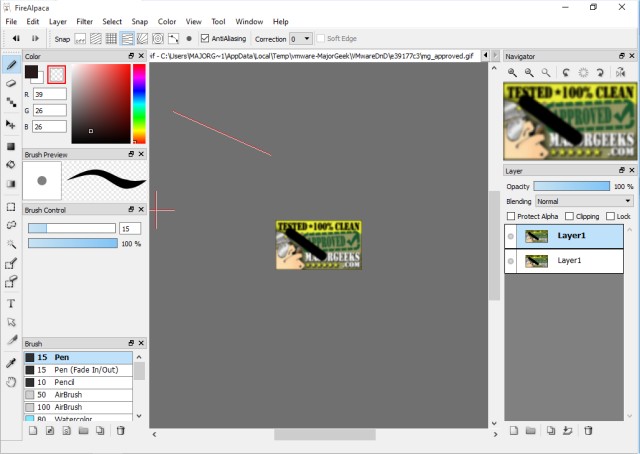Zoom out using Navigator magnifier minus
The height and width of the screenshot is (454, 640).
pyautogui.click(x=529, y=73)
